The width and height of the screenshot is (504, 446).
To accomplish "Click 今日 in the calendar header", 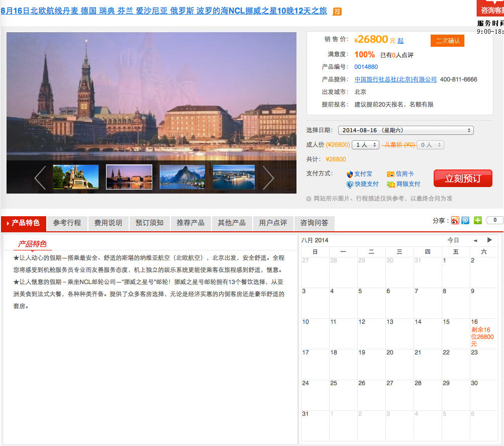I will 453,240.
